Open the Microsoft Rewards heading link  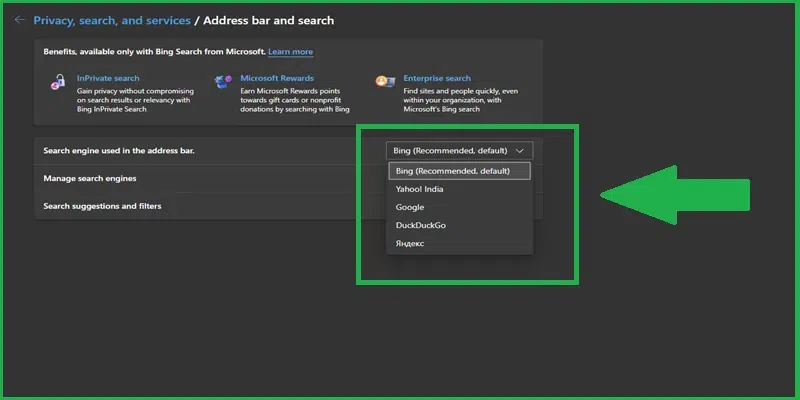277,78
